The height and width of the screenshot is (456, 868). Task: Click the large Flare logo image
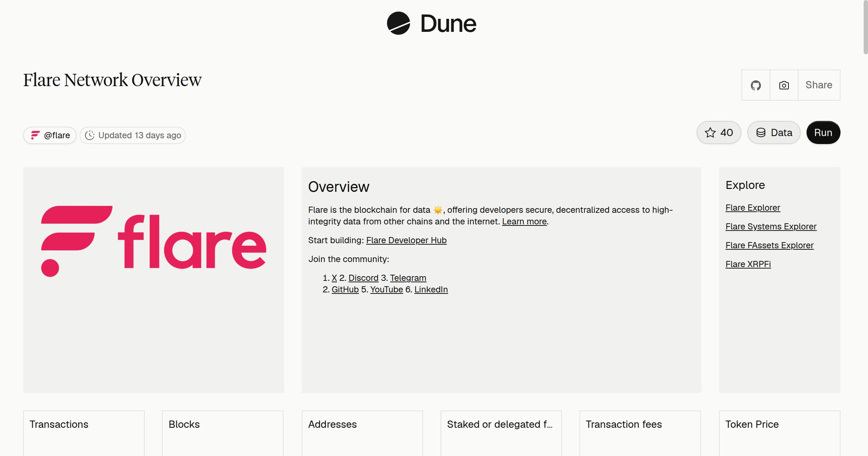(154, 241)
